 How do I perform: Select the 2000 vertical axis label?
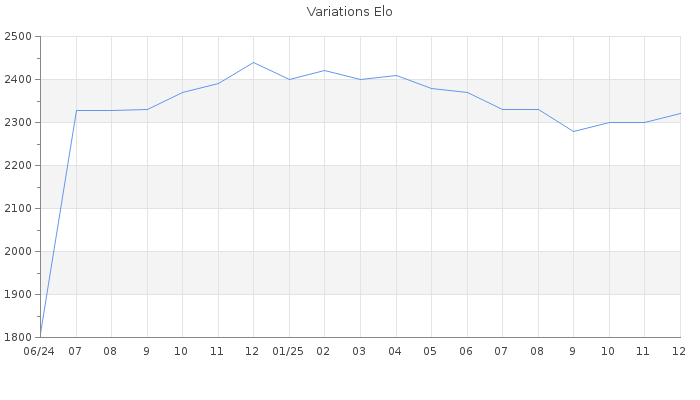tap(18, 252)
